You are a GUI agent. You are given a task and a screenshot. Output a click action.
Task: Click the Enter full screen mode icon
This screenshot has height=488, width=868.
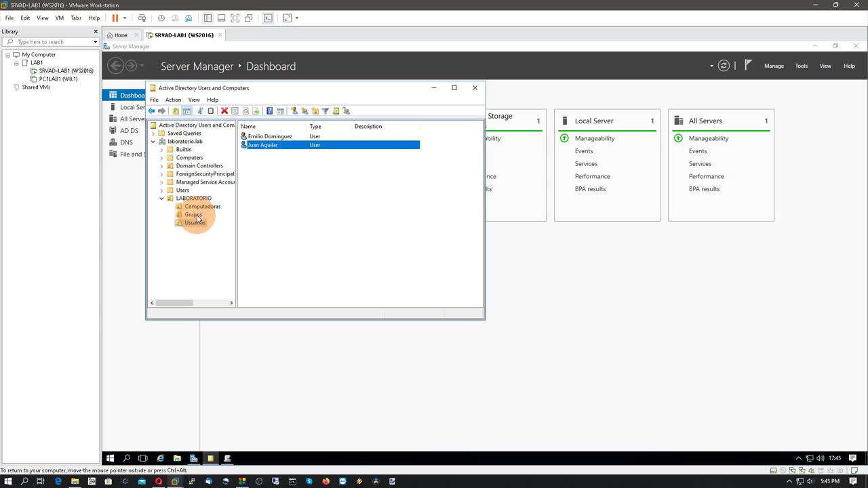(235, 18)
